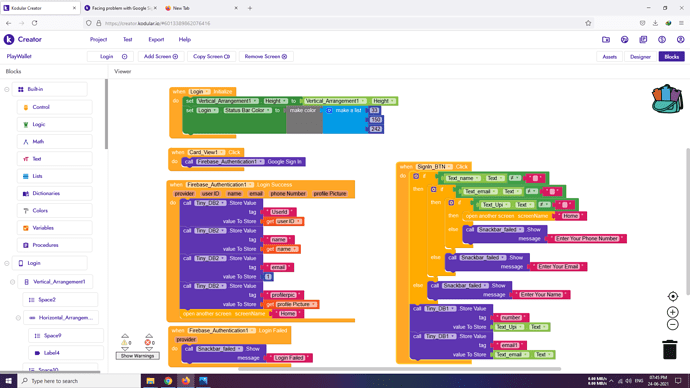Open Chrome from the Windows taskbar
The width and height of the screenshot is (690, 388).
168,381
